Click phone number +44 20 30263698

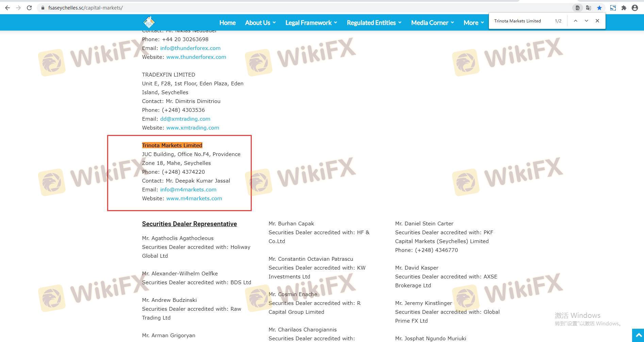[185, 39]
